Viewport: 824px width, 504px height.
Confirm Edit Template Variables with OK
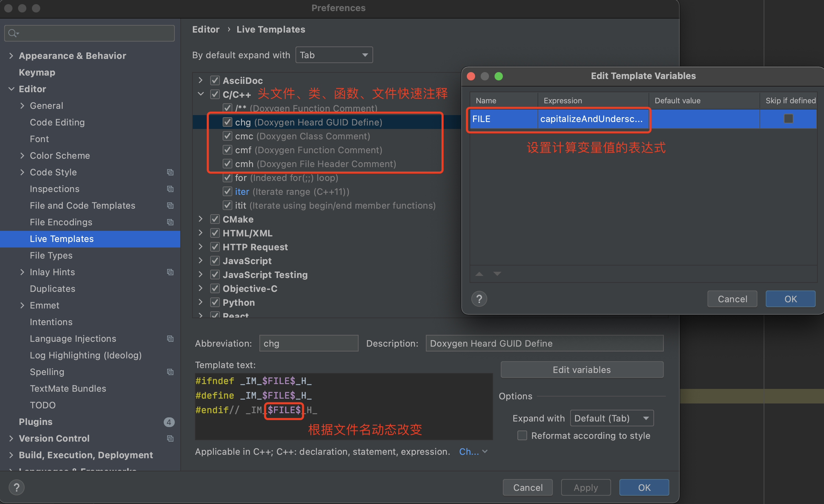790,299
